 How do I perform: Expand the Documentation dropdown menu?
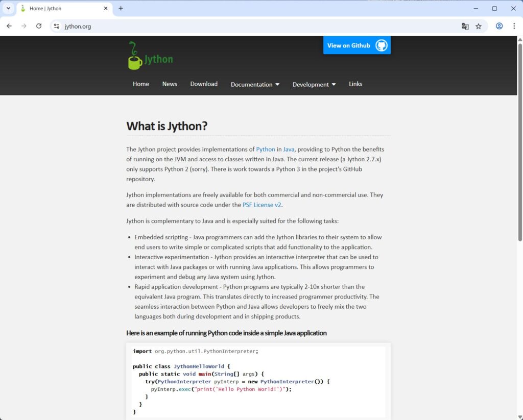tap(255, 84)
